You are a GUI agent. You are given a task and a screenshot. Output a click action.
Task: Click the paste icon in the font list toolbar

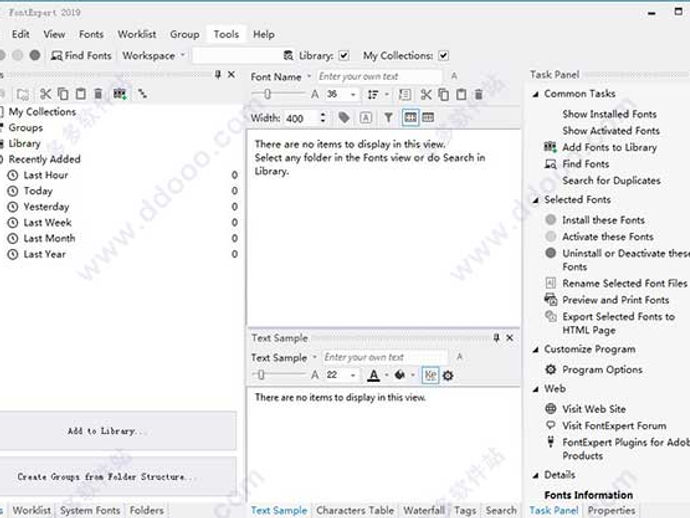pos(461,94)
